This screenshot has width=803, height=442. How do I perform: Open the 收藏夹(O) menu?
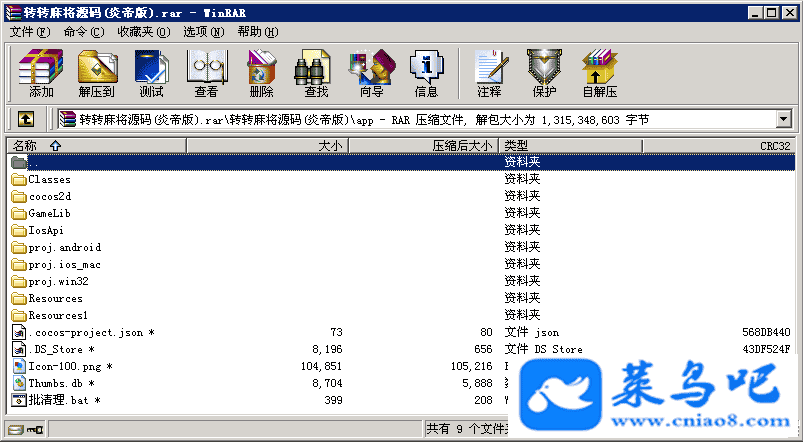(143, 32)
